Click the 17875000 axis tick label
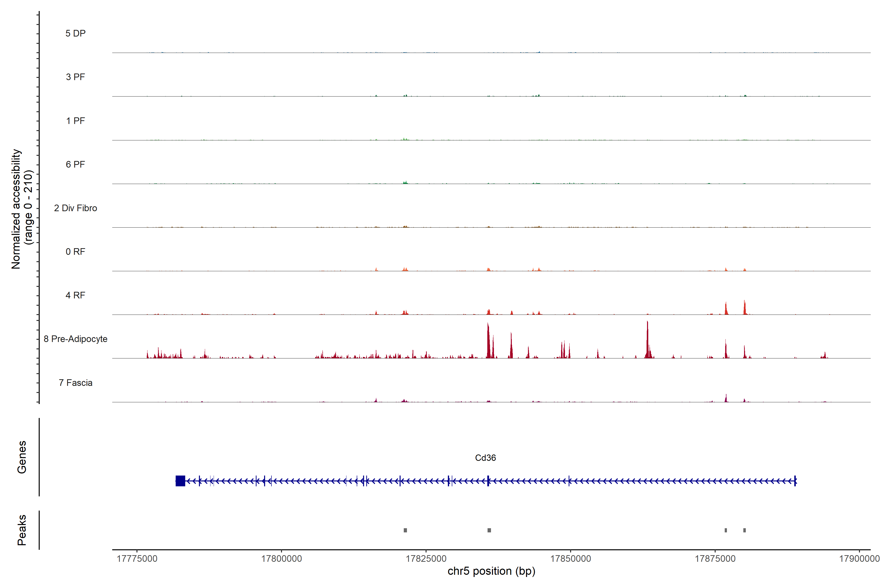Screen dimensions: 882x588 pos(715,559)
